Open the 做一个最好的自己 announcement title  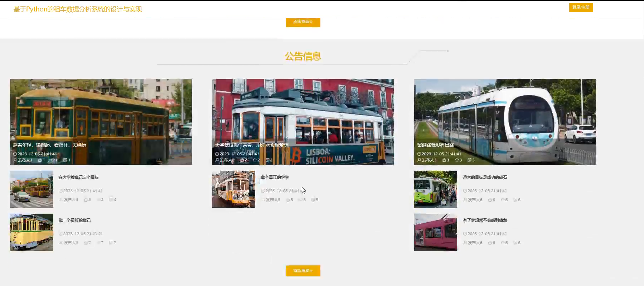75,220
